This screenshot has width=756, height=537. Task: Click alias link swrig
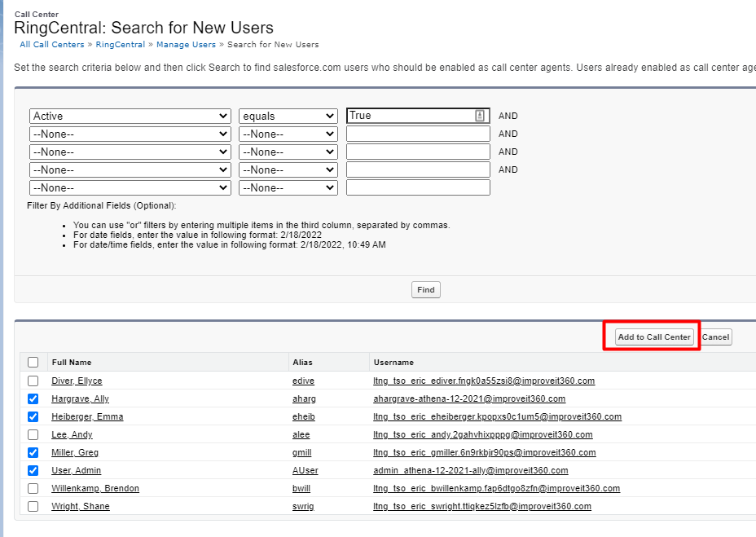click(x=303, y=506)
